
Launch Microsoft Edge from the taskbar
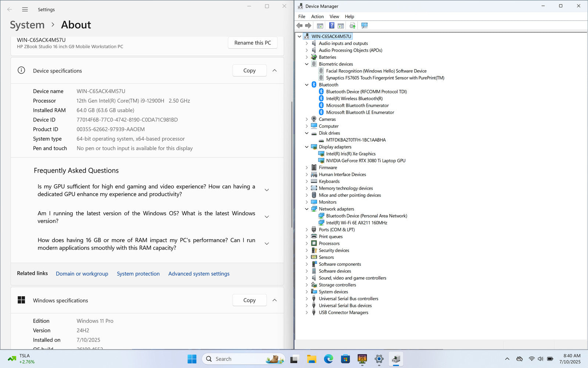coord(328,359)
